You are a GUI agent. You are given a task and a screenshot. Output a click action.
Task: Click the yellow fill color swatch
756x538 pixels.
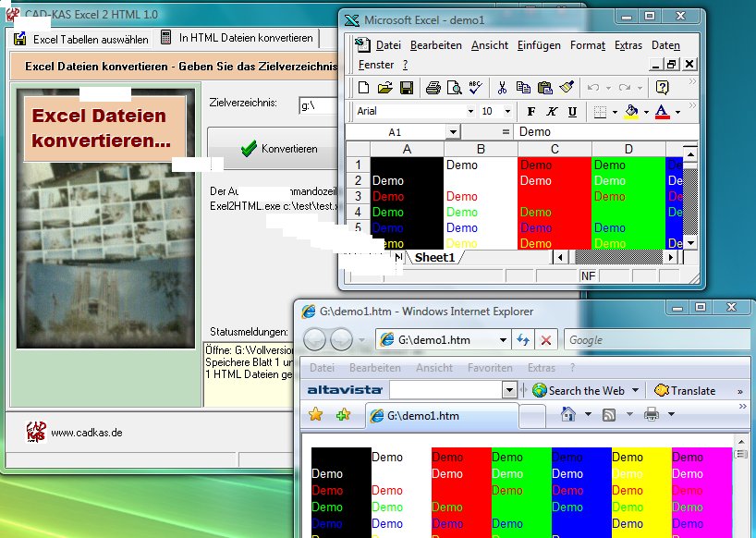point(631,112)
